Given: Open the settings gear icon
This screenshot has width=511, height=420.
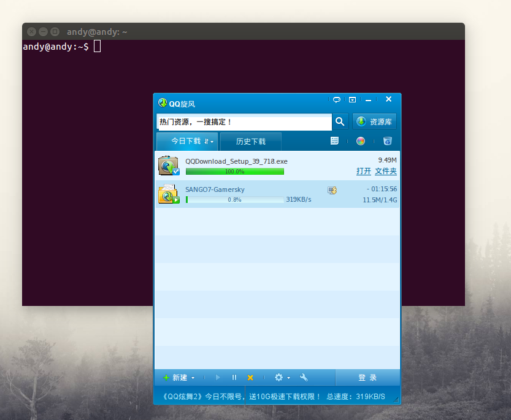Looking at the screenshot, I should click(279, 377).
